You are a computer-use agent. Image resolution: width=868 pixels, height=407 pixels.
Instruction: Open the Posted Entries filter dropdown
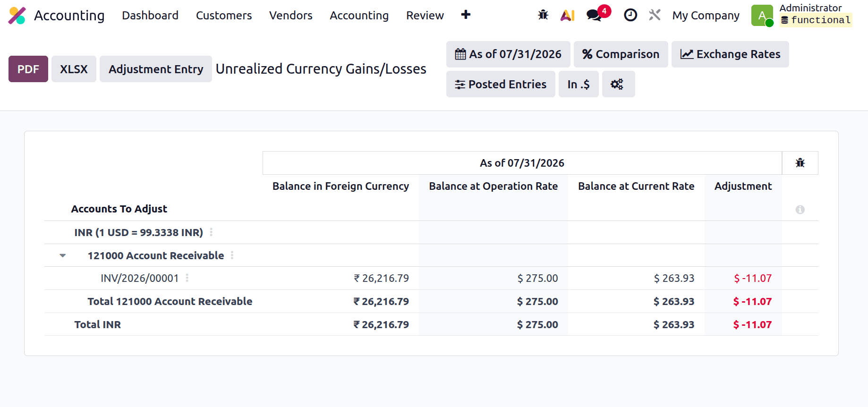pyautogui.click(x=501, y=84)
